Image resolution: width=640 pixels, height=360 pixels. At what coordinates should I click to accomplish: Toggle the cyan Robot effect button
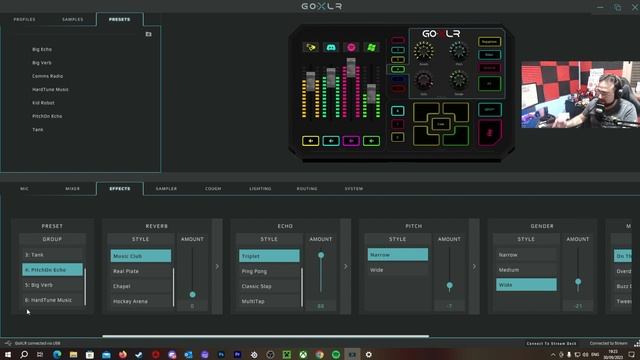pos(489,55)
